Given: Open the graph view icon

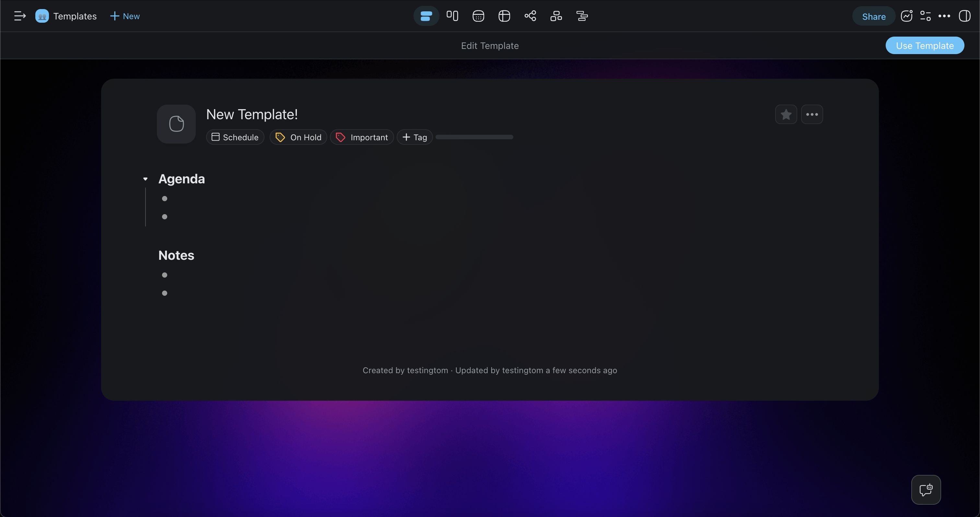Looking at the screenshot, I should [530, 16].
